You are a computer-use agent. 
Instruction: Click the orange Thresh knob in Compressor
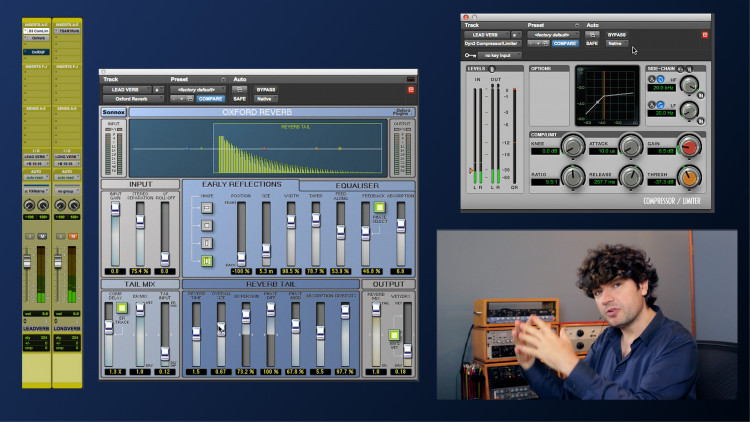pos(689,177)
